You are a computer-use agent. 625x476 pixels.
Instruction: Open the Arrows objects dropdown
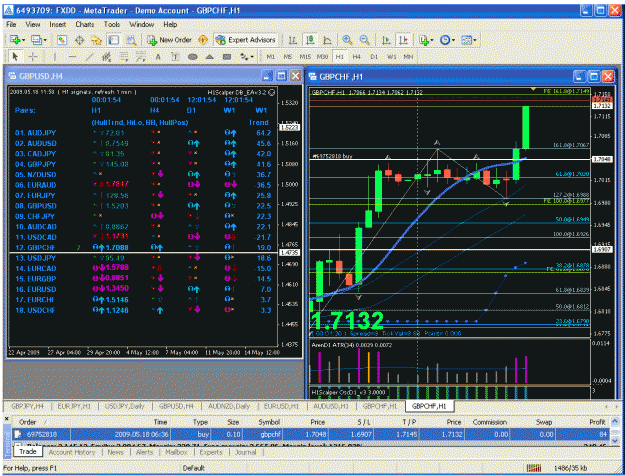point(247,57)
